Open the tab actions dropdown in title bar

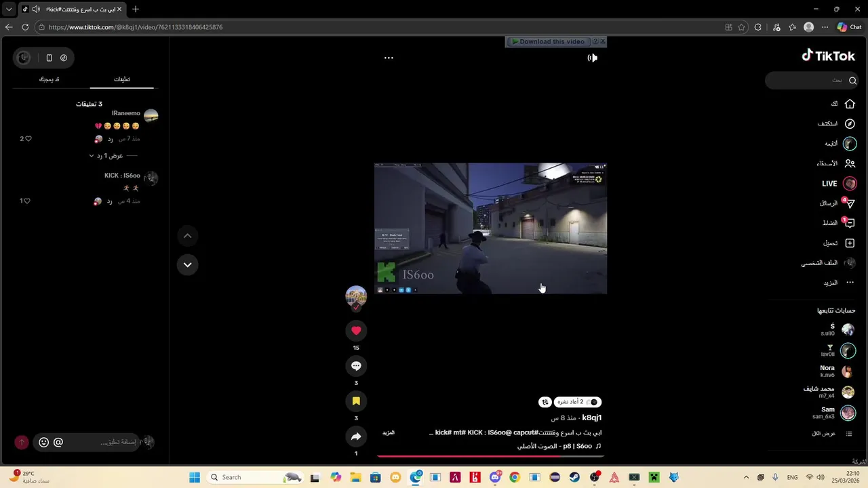coord(9,9)
